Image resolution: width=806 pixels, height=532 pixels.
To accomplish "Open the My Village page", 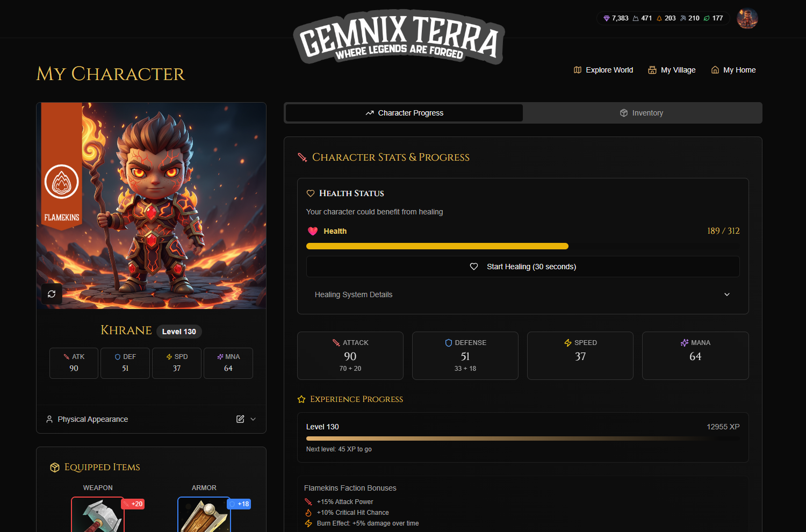I will pos(672,70).
